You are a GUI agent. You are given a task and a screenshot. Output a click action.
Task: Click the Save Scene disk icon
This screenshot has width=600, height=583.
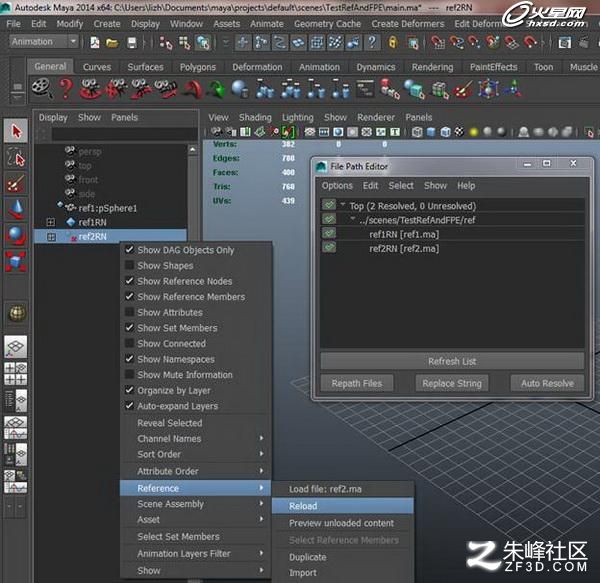tap(131, 42)
